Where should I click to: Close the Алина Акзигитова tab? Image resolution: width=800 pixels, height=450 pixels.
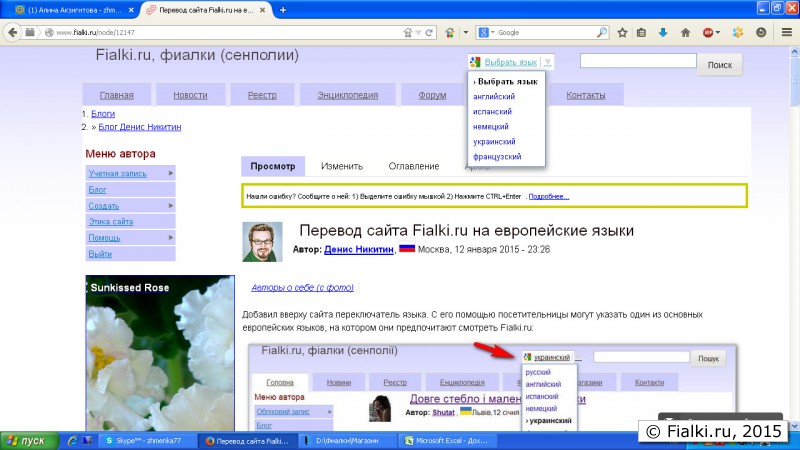131,10
